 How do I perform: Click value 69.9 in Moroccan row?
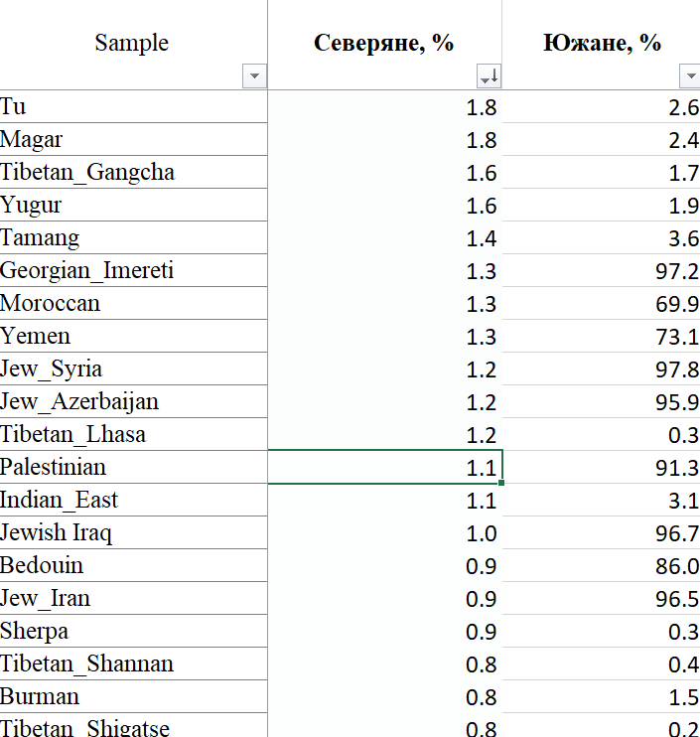(602, 303)
